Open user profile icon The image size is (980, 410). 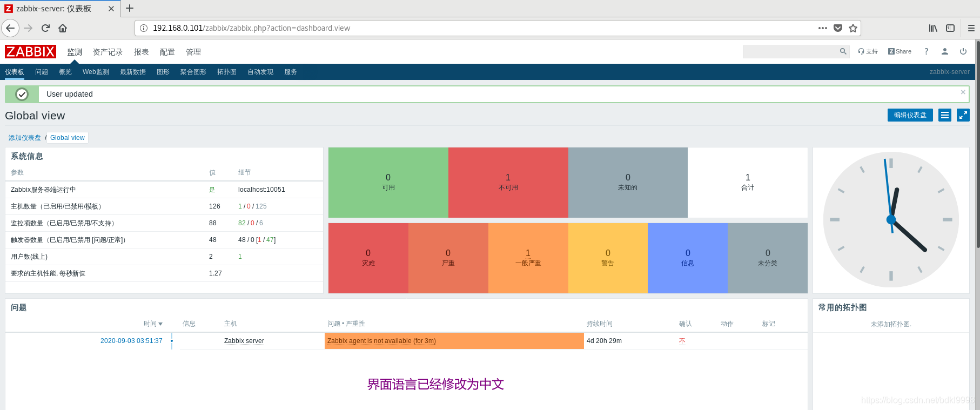(x=945, y=51)
